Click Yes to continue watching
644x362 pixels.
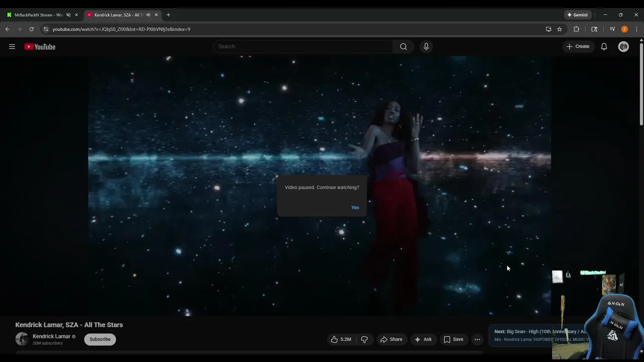click(x=355, y=208)
